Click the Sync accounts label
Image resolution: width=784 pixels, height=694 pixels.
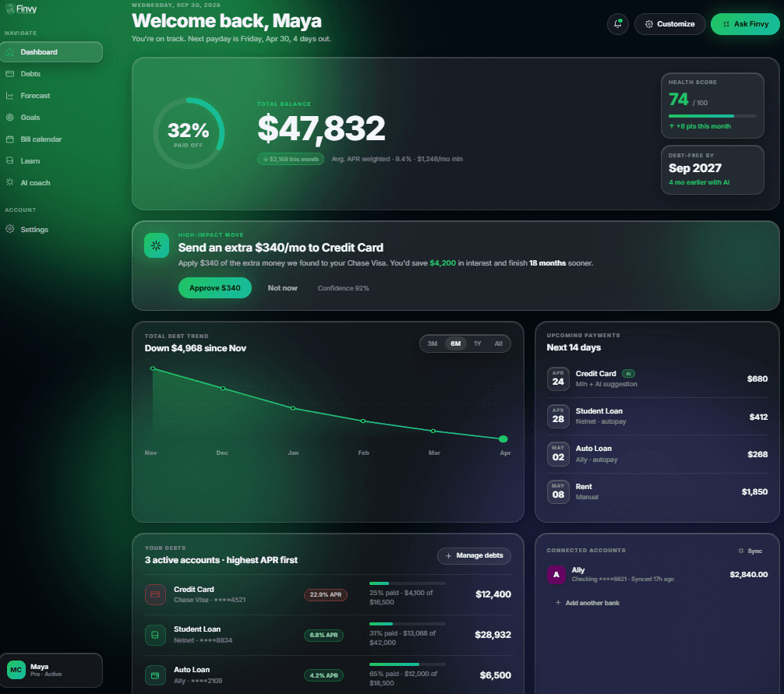click(x=754, y=551)
